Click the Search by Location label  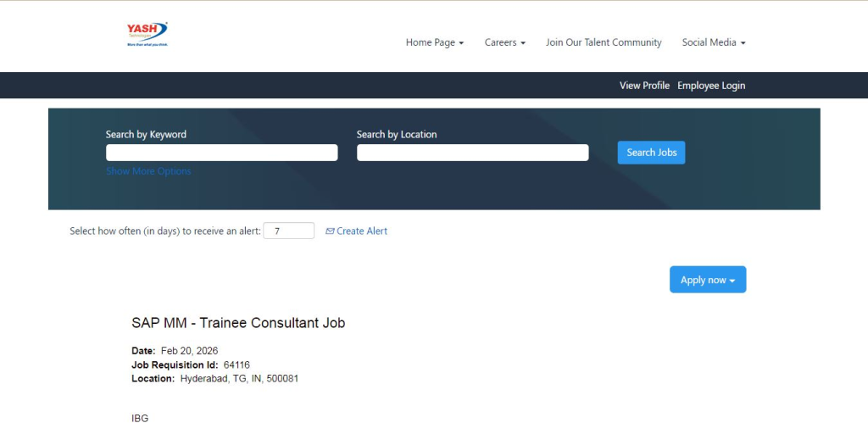pos(397,135)
